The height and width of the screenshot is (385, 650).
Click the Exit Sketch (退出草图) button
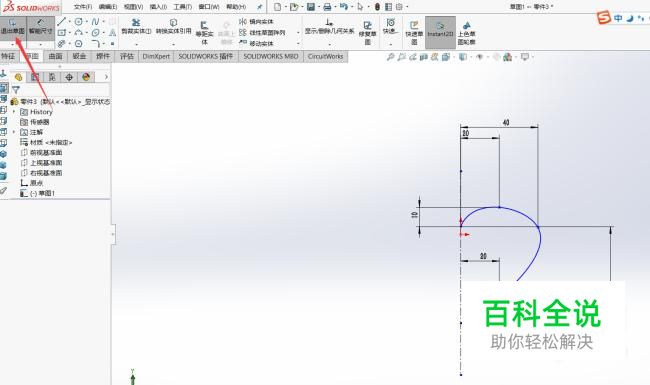(x=13, y=27)
